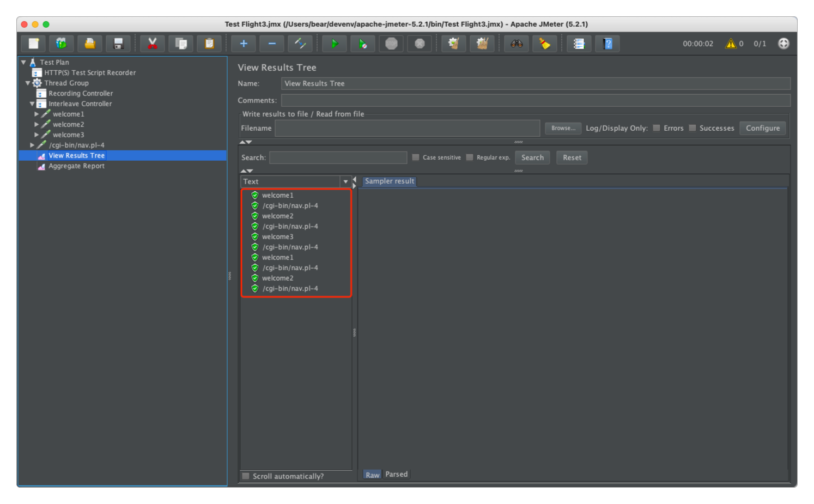Click the Open file folder icon
The height and width of the screenshot is (504, 814).
90,44
